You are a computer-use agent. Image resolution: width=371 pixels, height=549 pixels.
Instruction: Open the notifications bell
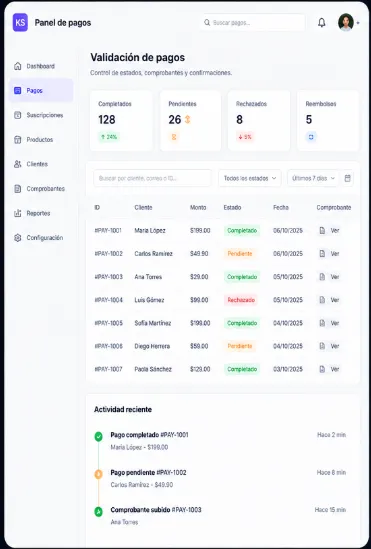[x=321, y=23]
